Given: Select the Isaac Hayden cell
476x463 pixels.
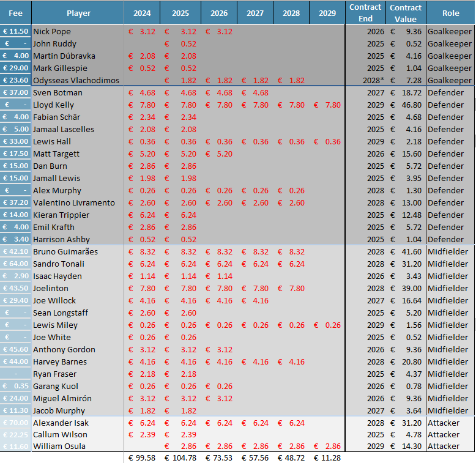Looking at the screenshot, I should pos(78,276).
